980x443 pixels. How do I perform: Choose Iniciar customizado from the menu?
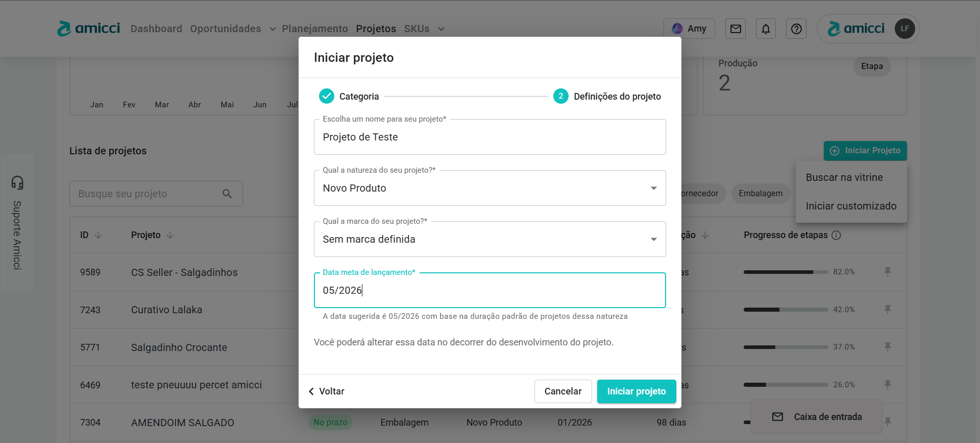[x=851, y=206]
